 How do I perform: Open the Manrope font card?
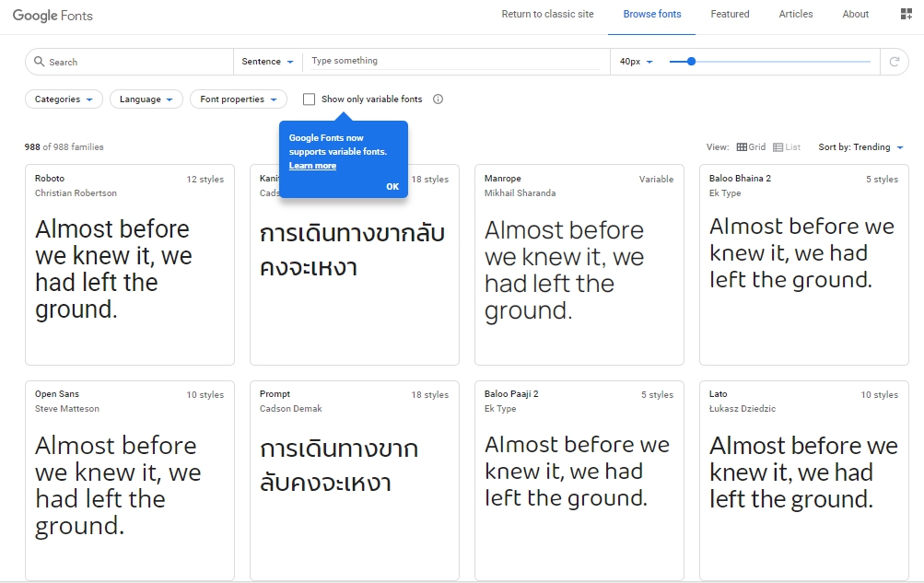pos(579,265)
